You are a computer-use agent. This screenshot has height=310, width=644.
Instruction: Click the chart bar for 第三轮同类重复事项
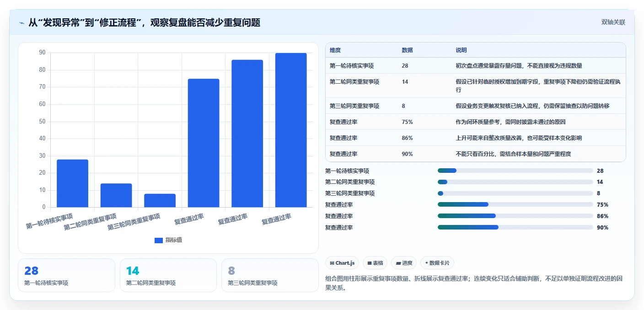[x=160, y=200]
